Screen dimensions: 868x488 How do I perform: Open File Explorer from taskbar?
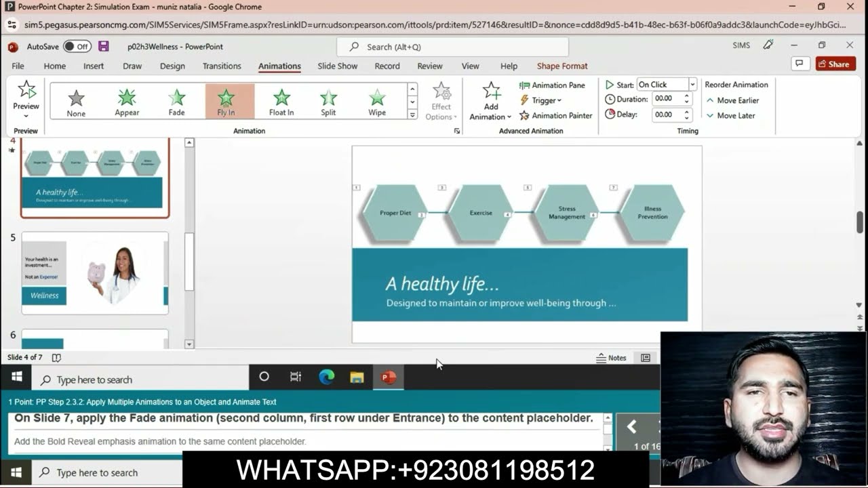pos(357,378)
